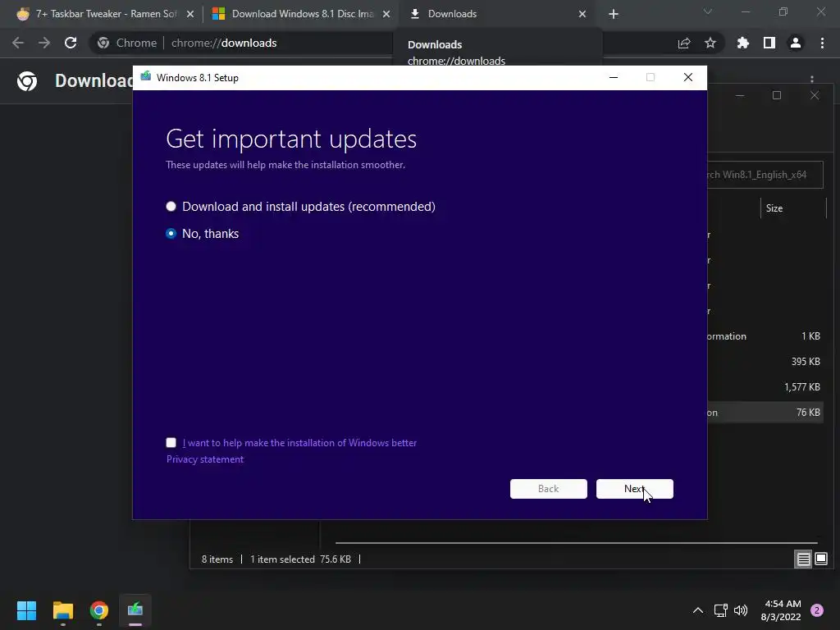Open the Privacy statement link

(x=204, y=459)
